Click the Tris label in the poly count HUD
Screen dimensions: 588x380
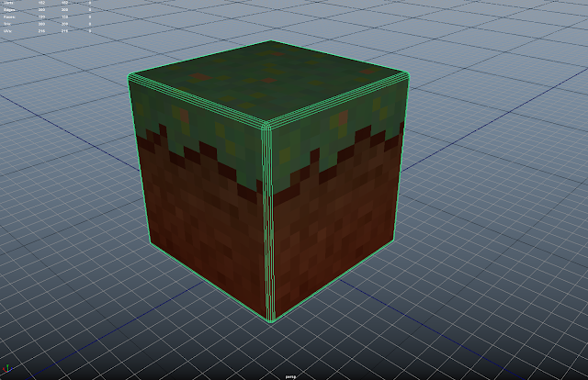7,24
